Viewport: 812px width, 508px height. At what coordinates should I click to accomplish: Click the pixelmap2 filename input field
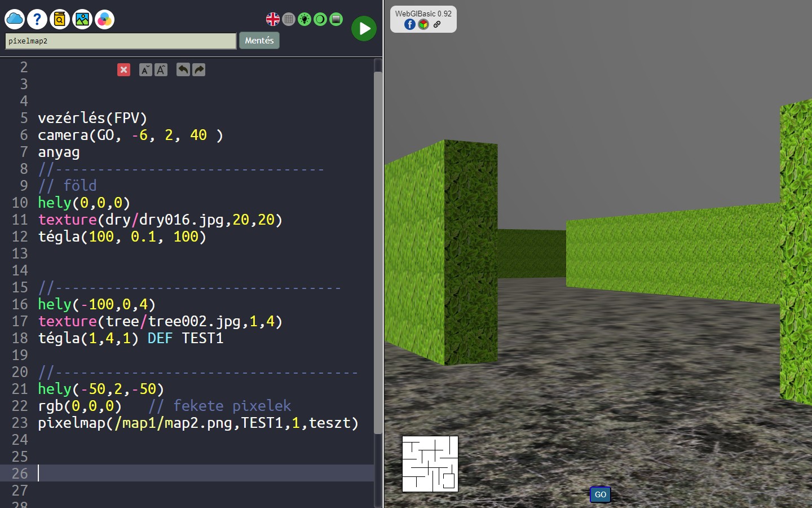point(121,41)
